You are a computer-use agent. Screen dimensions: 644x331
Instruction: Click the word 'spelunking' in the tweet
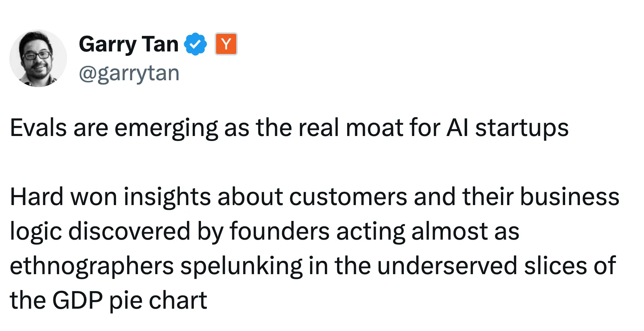(x=241, y=267)
